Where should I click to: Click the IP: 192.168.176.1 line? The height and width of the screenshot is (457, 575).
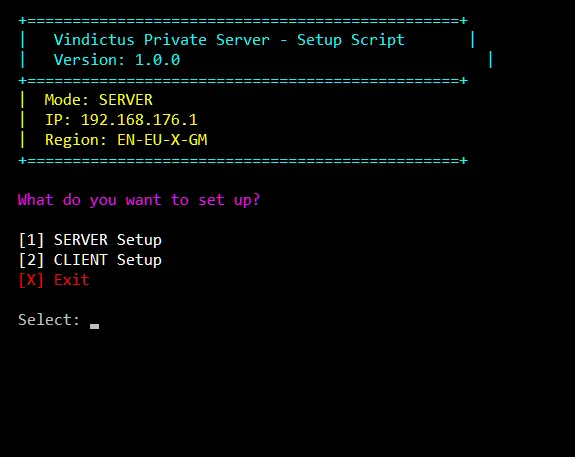pyautogui.click(x=121, y=120)
